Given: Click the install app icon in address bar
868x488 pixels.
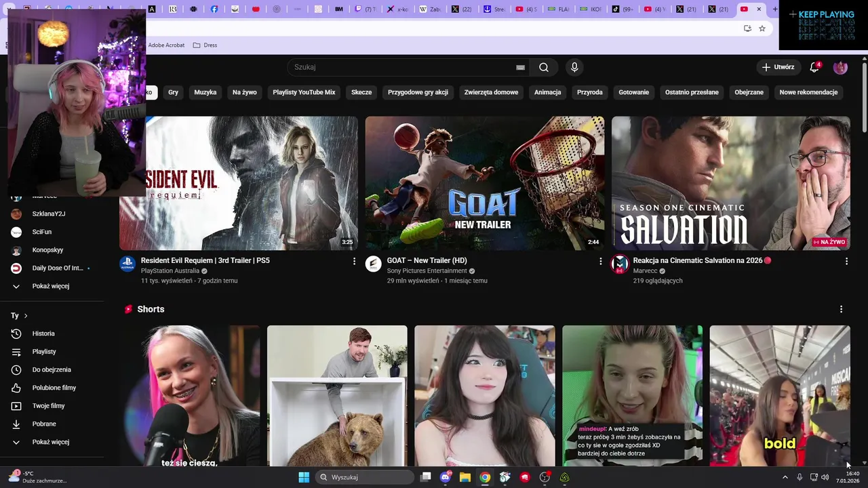Looking at the screenshot, I should [747, 28].
